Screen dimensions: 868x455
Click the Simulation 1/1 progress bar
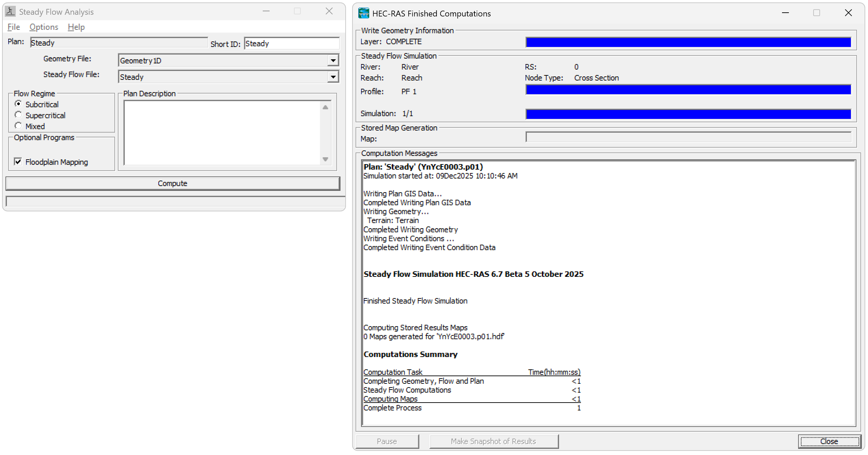coord(689,114)
